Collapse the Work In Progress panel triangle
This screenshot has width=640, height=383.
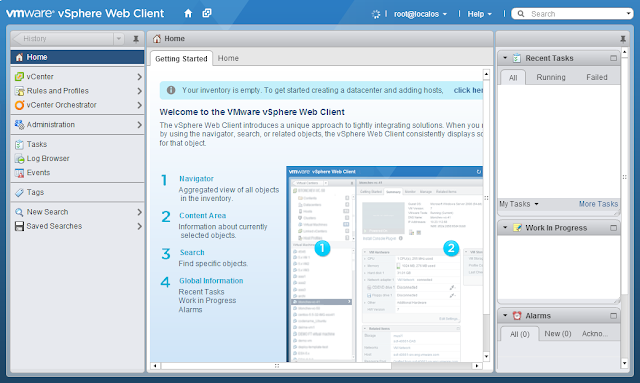pos(505,227)
